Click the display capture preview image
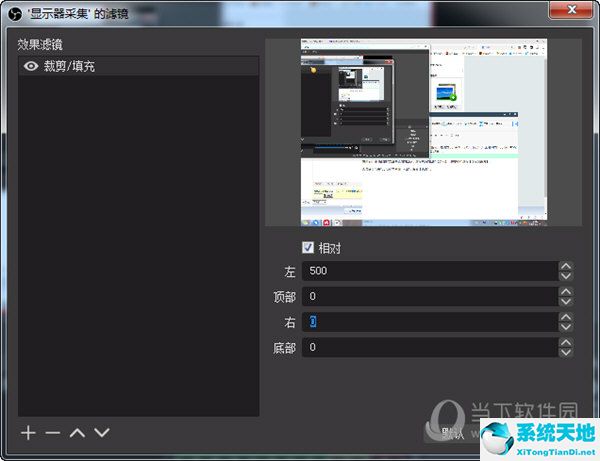The image size is (600, 461). click(423, 132)
